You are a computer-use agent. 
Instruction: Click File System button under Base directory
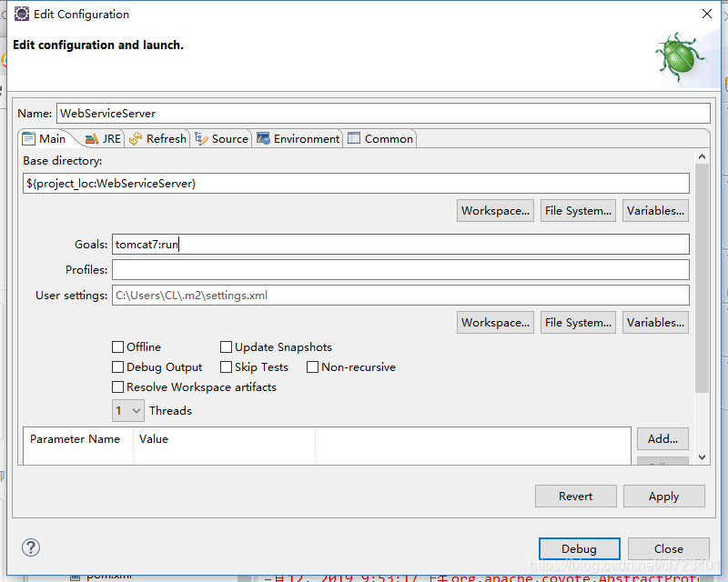pyautogui.click(x=578, y=211)
